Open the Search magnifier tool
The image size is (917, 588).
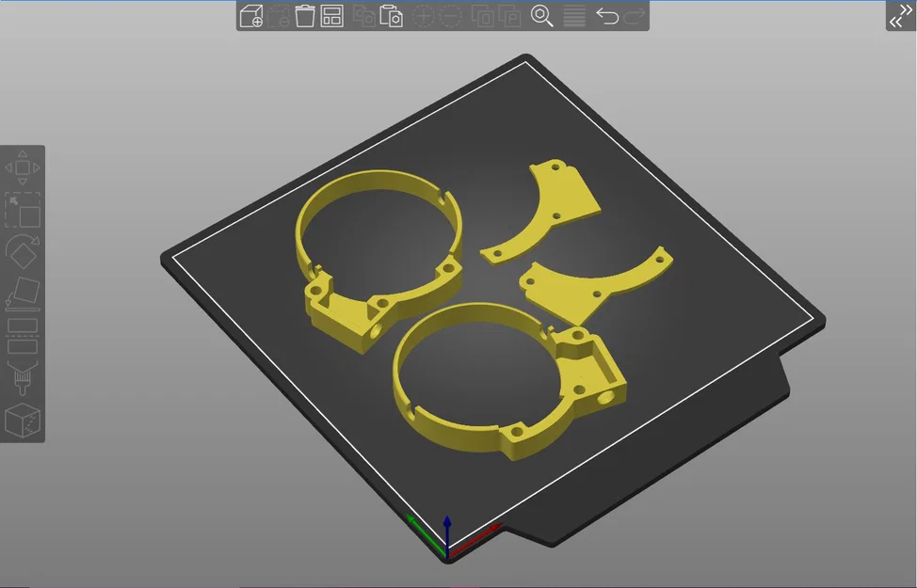point(541,16)
